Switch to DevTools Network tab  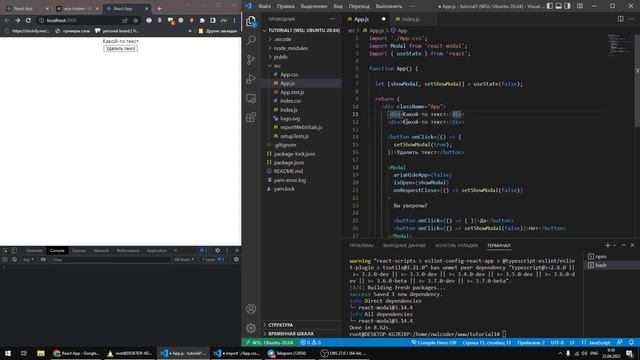point(101,250)
